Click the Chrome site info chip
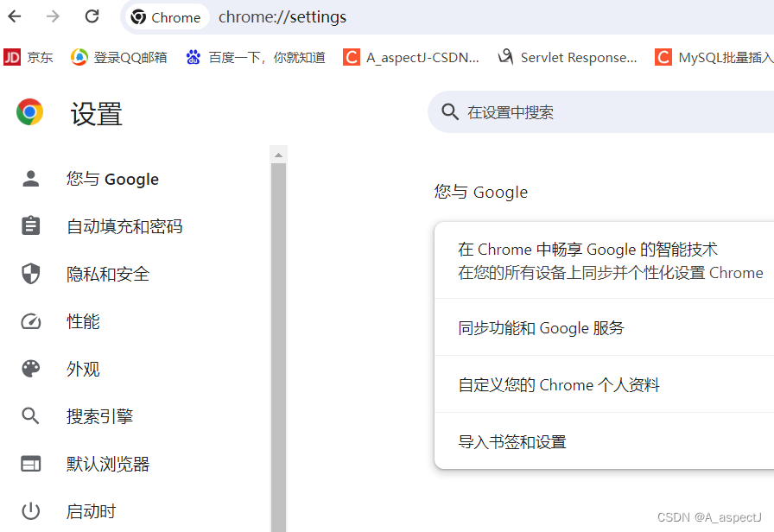 click(x=166, y=17)
